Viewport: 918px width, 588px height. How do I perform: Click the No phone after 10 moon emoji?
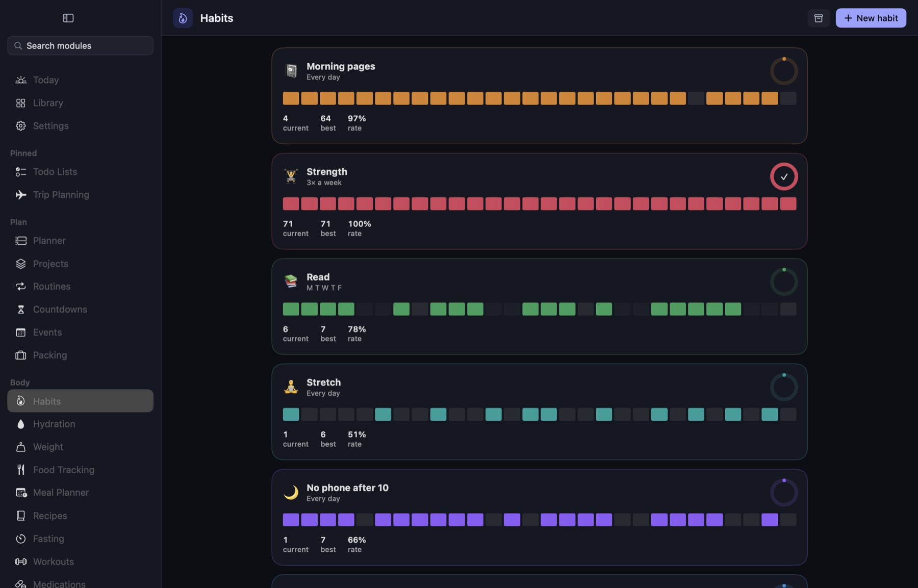click(291, 492)
